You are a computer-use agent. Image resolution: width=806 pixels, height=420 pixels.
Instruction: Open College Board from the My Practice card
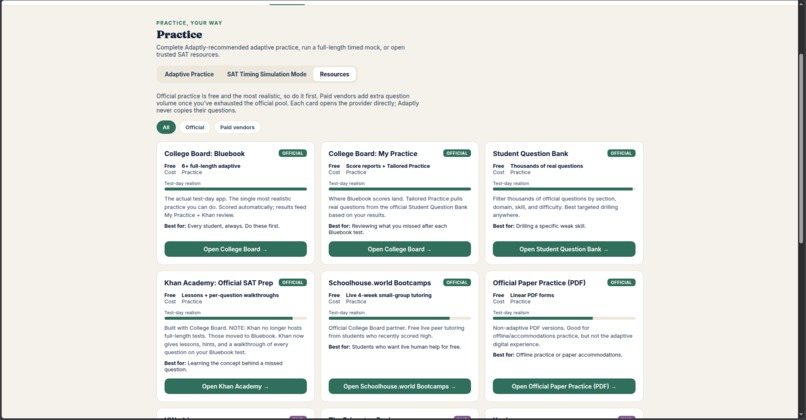399,249
